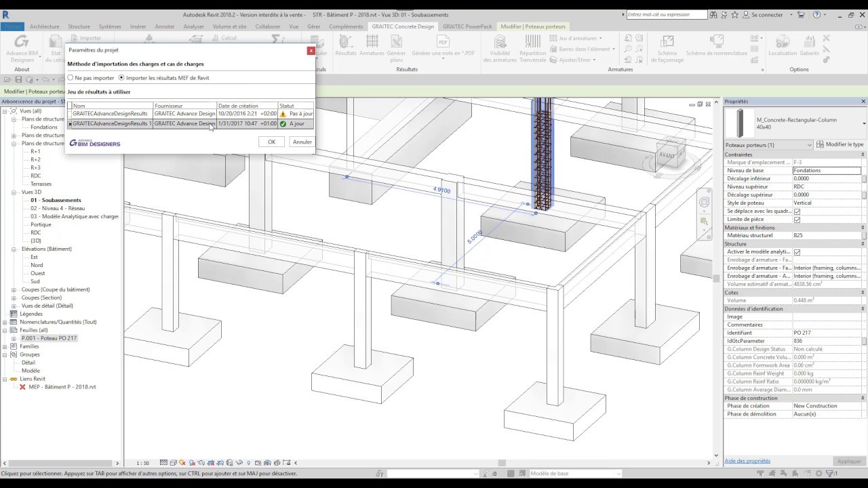Toggle Se déplace avec les quadrillages checkbox

797,211
